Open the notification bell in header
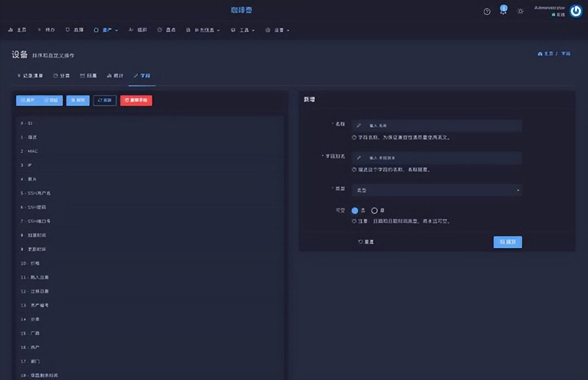Image resolution: width=588 pixels, height=380 pixels. [x=503, y=11]
